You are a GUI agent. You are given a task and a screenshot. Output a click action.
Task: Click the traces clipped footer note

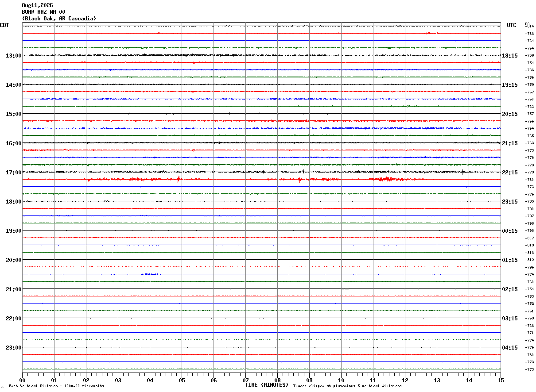[347, 386]
